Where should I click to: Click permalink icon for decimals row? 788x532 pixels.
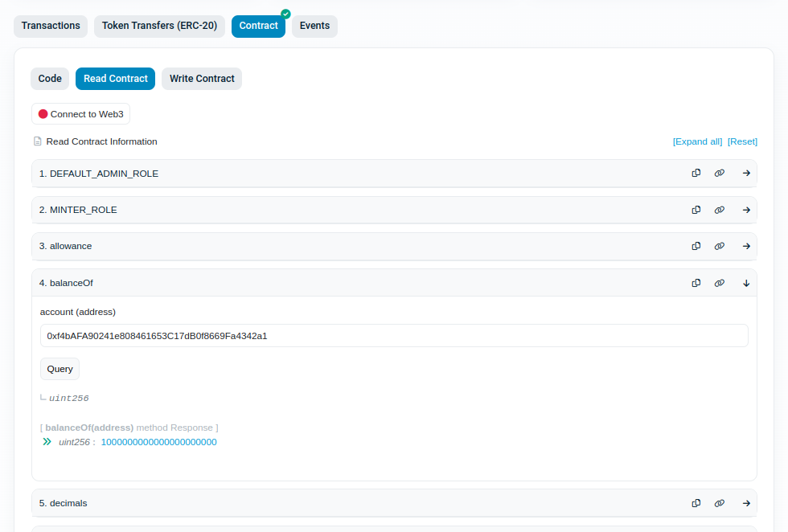tap(720, 503)
